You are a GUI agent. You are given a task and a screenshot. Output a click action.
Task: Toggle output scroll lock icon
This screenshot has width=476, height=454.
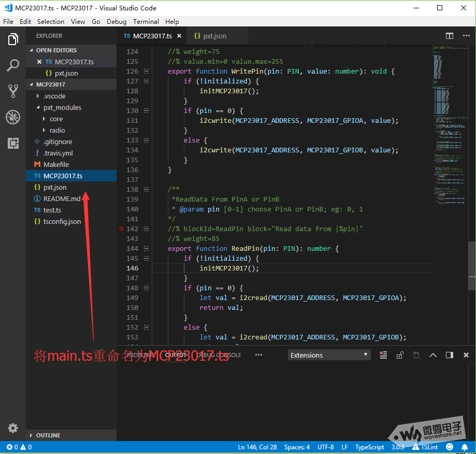(x=400, y=355)
